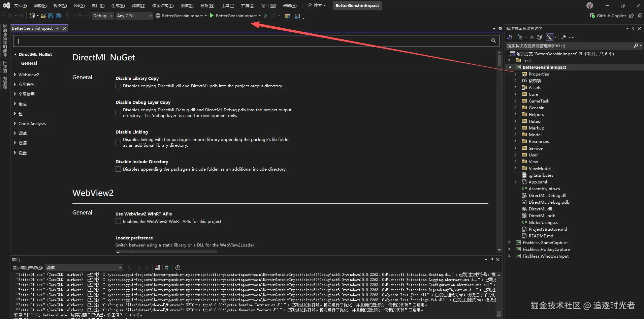Click the search magnifier in the project properties search box
This screenshot has width=644, height=319.
point(493,41)
